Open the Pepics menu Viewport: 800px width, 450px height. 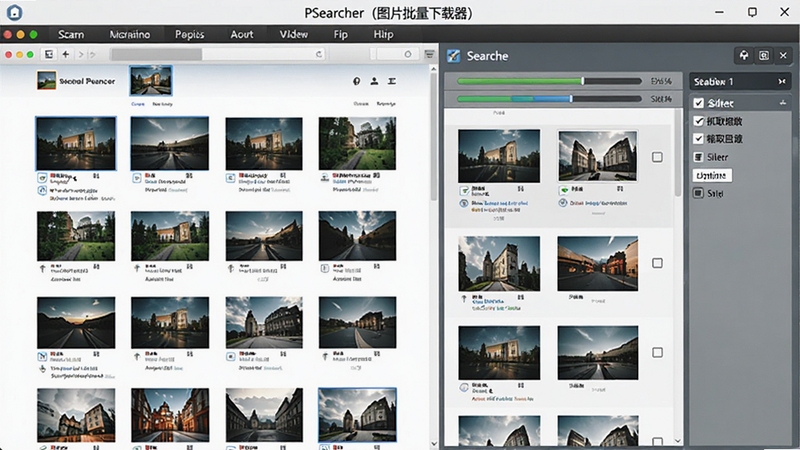coord(189,34)
